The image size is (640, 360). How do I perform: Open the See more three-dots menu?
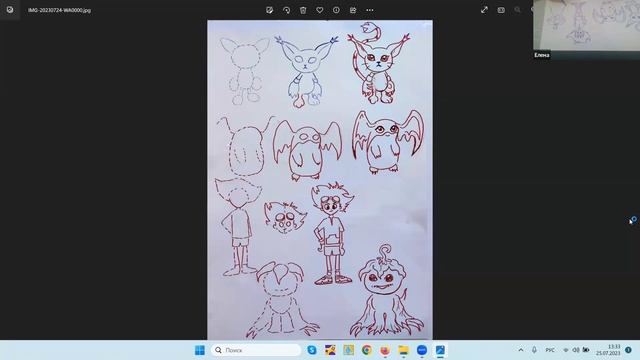[370, 10]
